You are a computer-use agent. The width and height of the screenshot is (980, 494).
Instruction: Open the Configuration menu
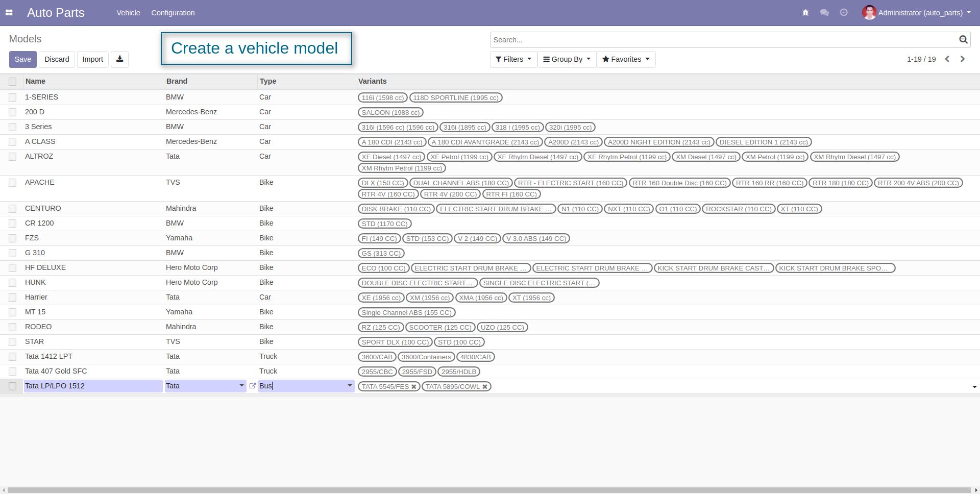[173, 13]
